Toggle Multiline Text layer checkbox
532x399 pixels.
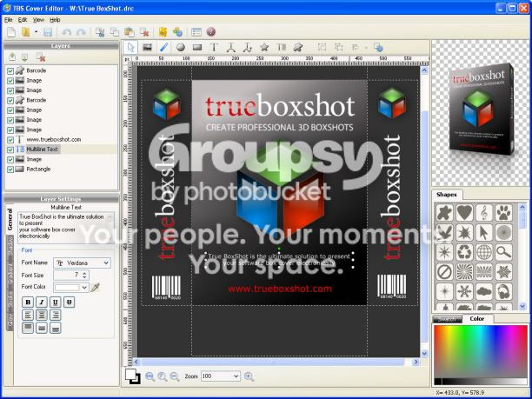(10, 150)
